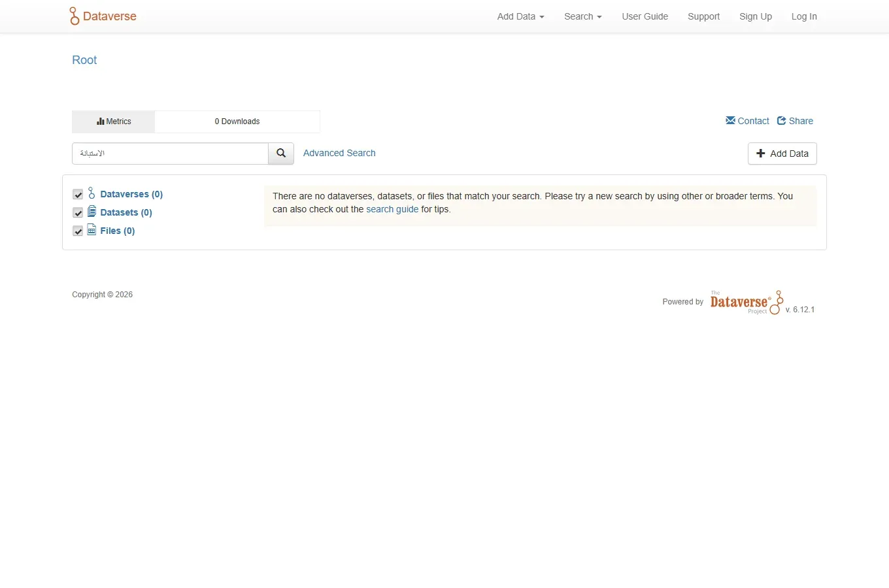The width and height of the screenshot is (889, 588).
Task: Open the Sign Up page
Action: [755, 16]
